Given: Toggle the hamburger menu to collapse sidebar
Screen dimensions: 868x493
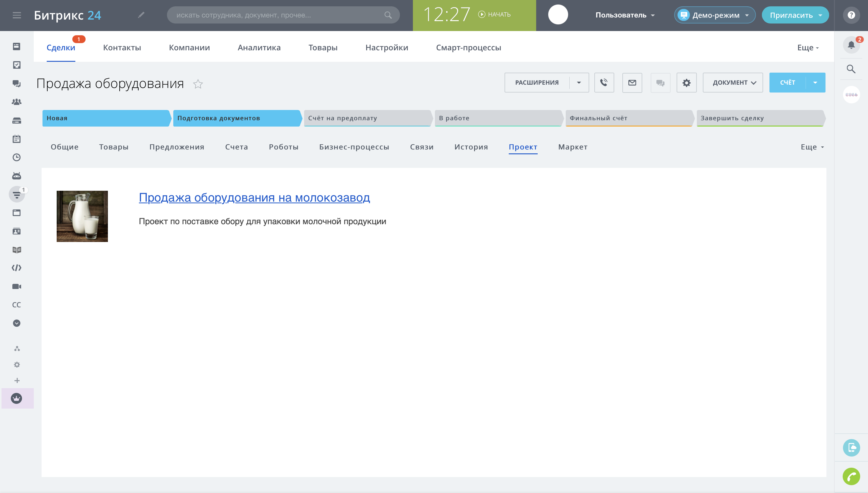Looking at the screenshot, I should [17, 15].
